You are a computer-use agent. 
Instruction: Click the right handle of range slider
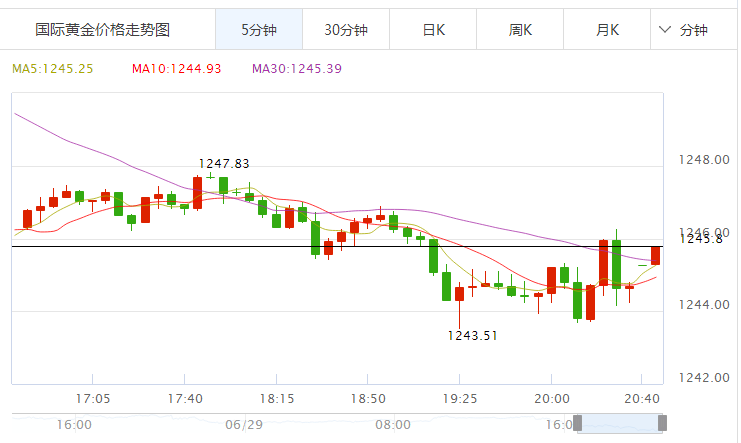pyautogui.click(x=661, y=425)
